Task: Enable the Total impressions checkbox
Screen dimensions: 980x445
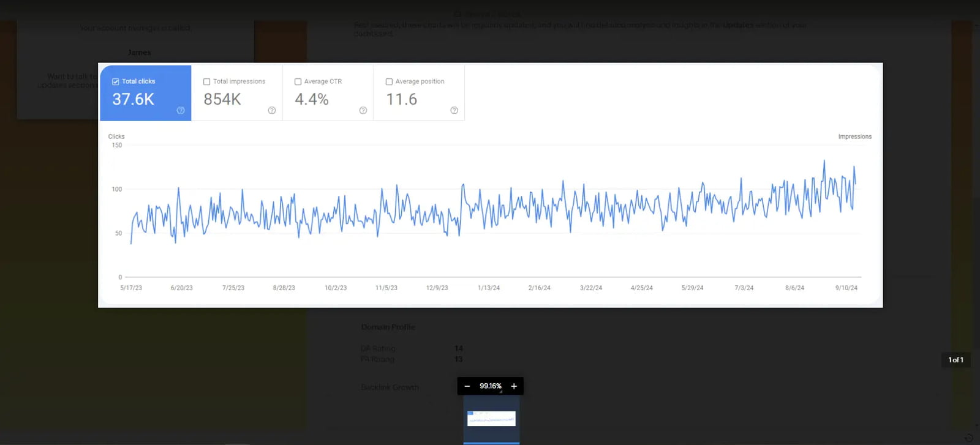Action: click(x=207, y=81)
